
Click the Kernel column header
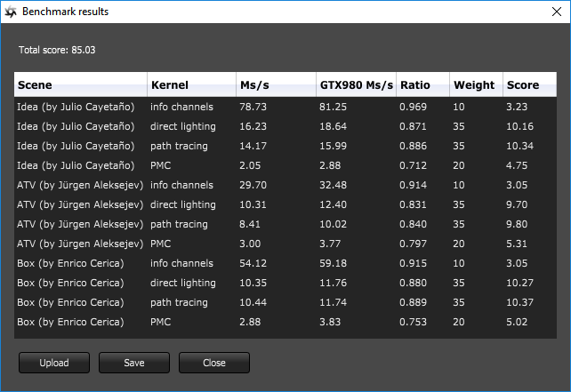coord(190,85)
